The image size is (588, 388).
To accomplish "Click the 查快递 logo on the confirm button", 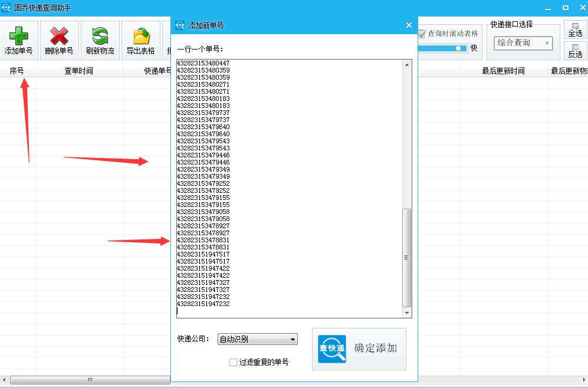I will click(x=330, y=348).
